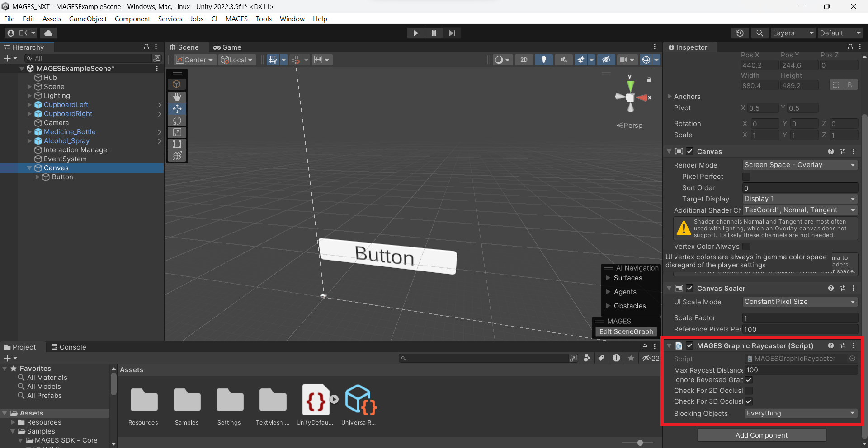Click the Step forward button
Screen dimensions: 868x448
[x=452, y=33]
